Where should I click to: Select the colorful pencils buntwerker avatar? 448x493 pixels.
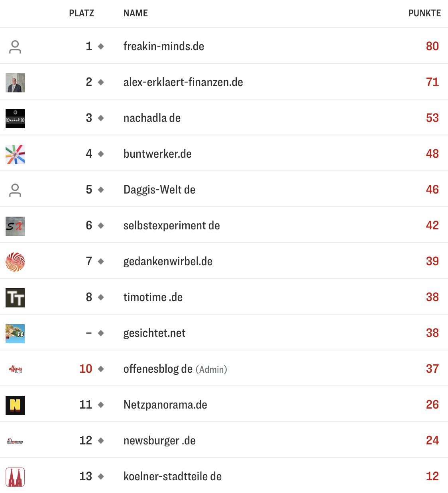tap(15, 155)
